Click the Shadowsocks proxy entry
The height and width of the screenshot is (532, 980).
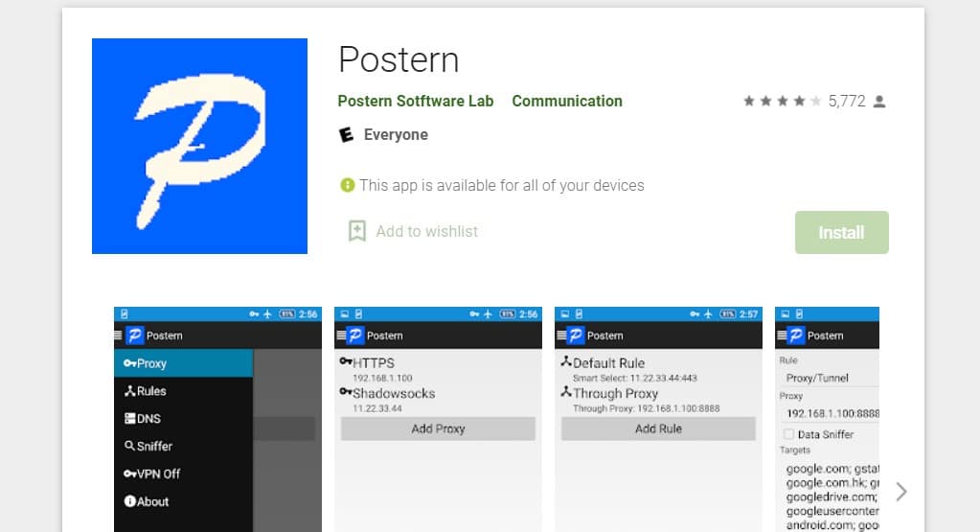[438, 400]
